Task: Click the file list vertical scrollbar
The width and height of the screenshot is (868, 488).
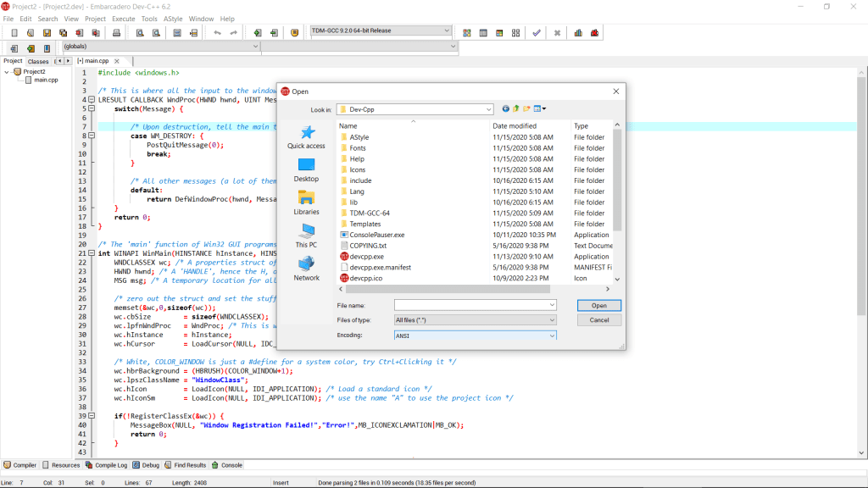Action: [x=617, y=180]
